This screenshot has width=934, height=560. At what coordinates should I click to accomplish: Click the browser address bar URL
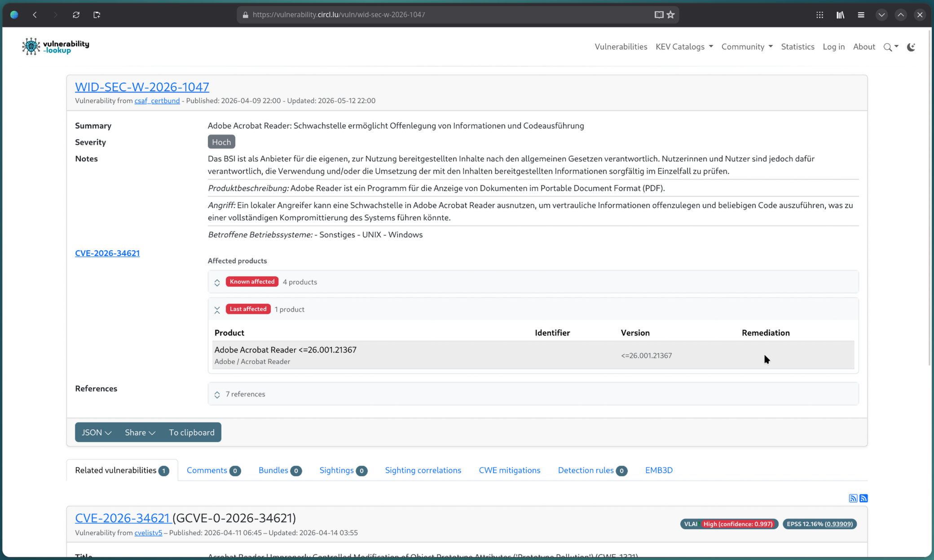click(339, 15)
